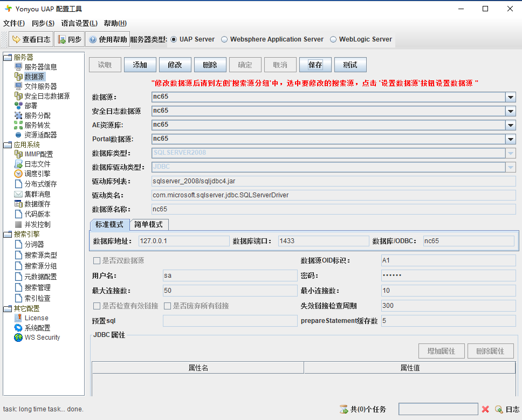Collapse the 搜索引擎 tree folder
Viewport: 522px width, 420px height.
pos(8,235)
